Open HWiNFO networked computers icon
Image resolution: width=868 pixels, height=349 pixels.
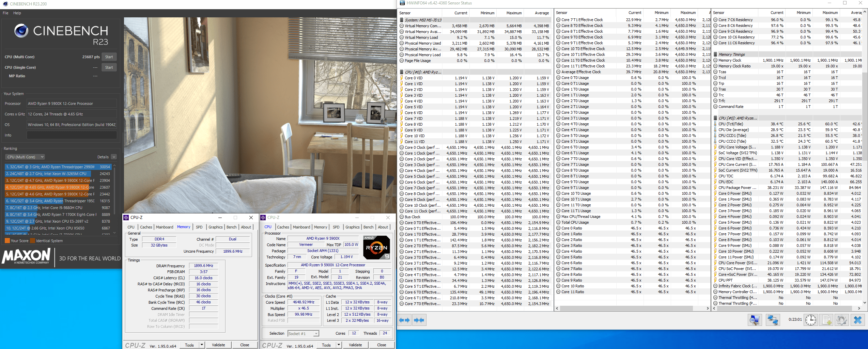coord(772,320)
